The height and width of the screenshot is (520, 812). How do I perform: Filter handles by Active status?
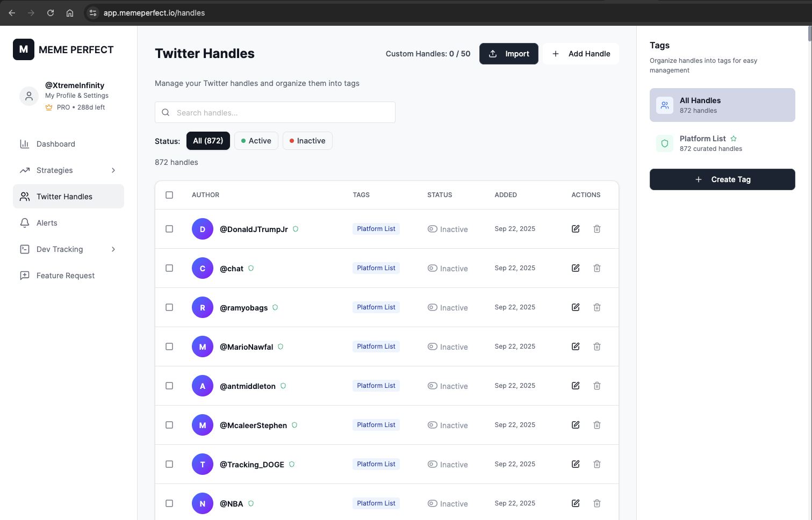[256, 141]
